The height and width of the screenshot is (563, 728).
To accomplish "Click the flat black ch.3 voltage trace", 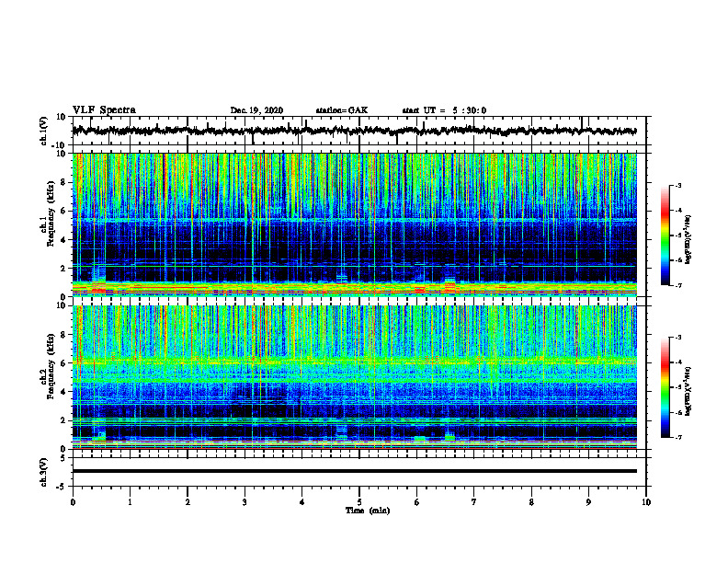I will coord(354,471).
